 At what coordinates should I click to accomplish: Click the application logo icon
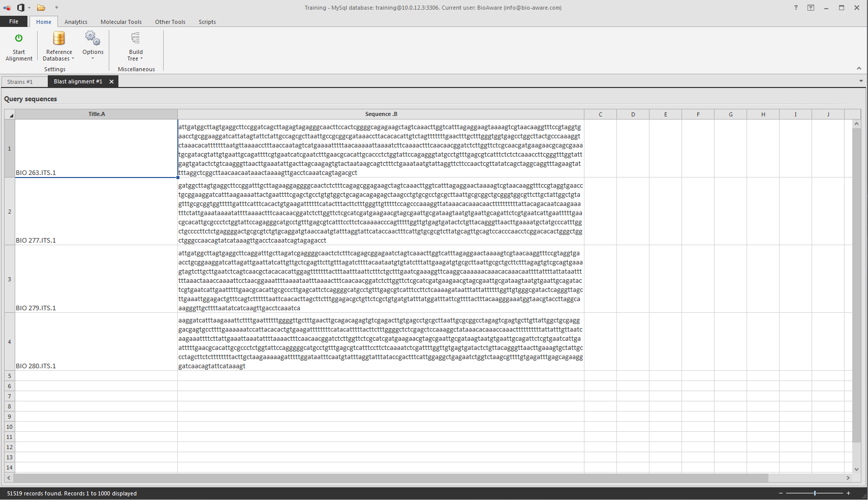click(x=7, y=8)
